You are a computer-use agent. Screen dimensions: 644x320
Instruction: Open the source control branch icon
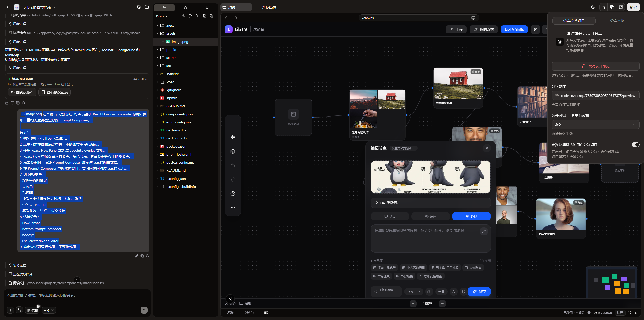click(207, 8)
